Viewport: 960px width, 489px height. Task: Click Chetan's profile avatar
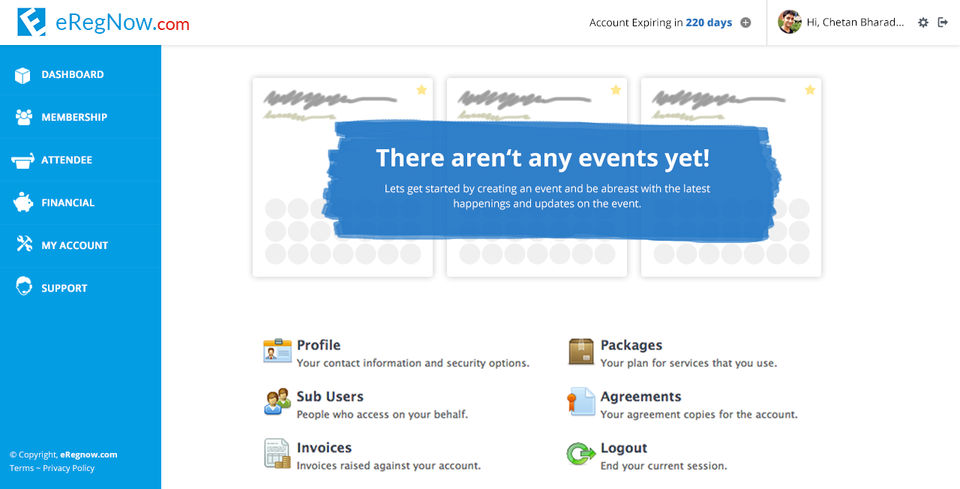pos(789,22)
